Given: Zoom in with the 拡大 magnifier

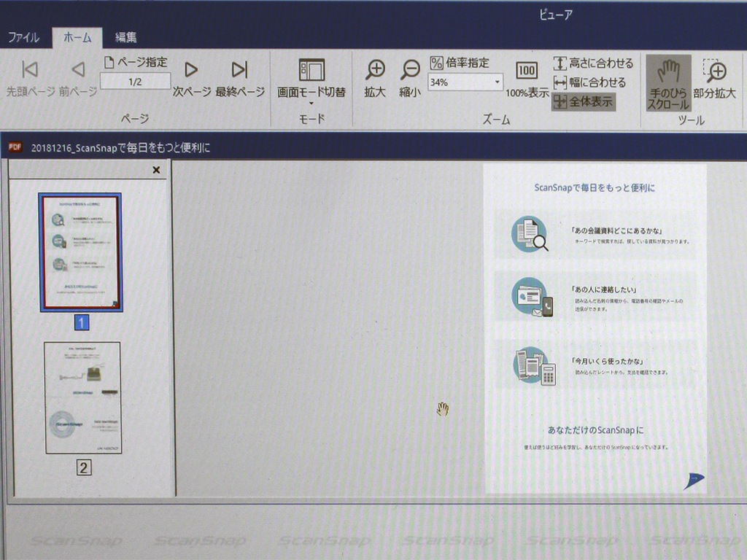Looking at the screenshot, I should 376,79.
